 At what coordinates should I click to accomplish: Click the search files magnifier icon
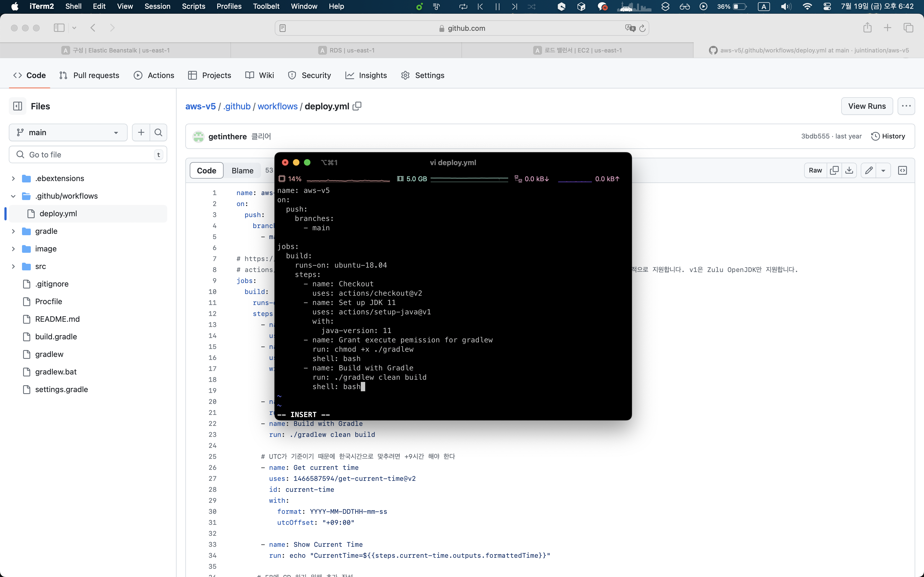tap(158, 132)
